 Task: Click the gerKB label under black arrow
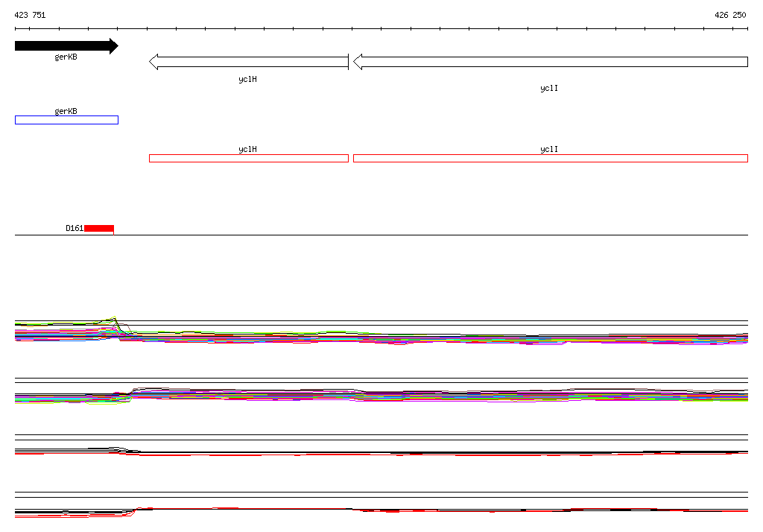point(66,57)
